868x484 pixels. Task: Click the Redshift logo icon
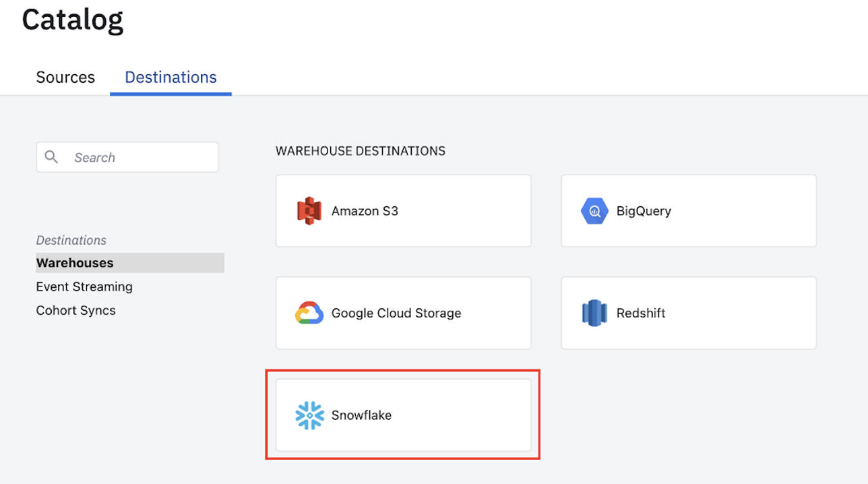click(594, 313)
